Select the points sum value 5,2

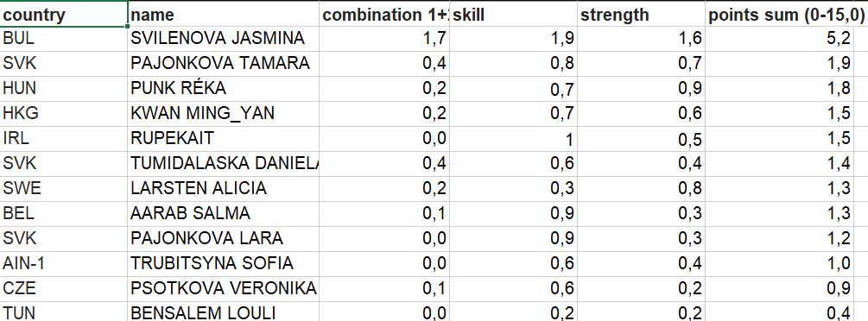click(x=787, y=38)
